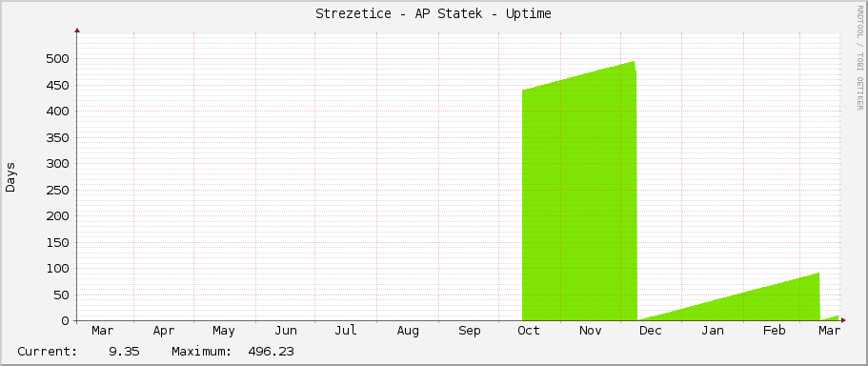Viewport: 868px width, 366px height.
Task: Select the '150' y-axis value
Action: click(57, 242)
